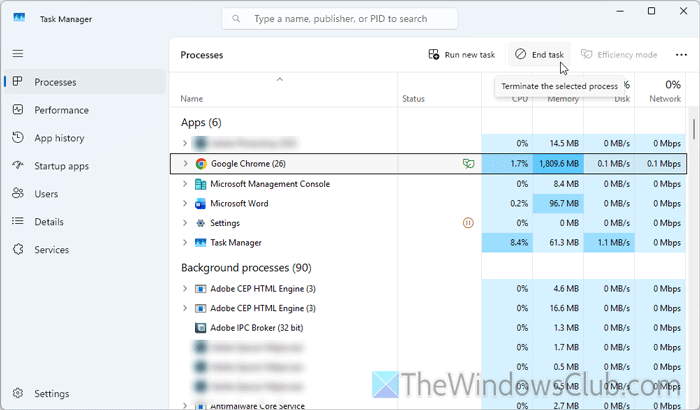Select the Processes icon in sidebar

tap(17, 81)
